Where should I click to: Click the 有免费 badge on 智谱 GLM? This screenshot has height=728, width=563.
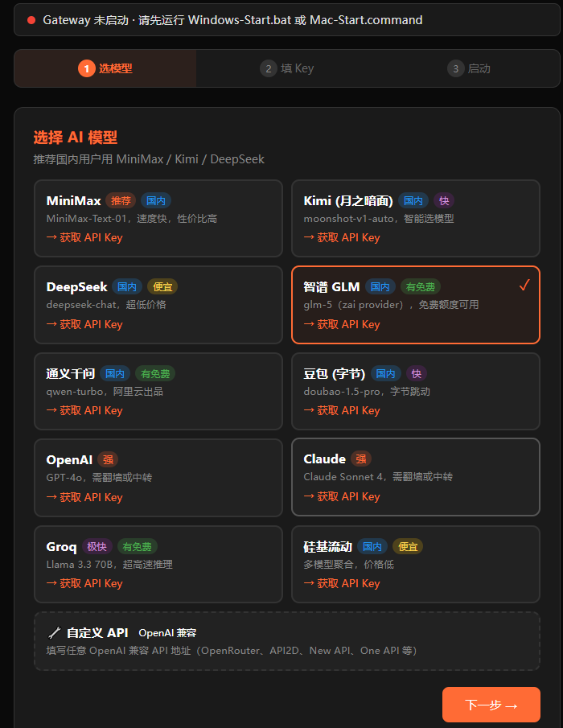coord(421,287)
